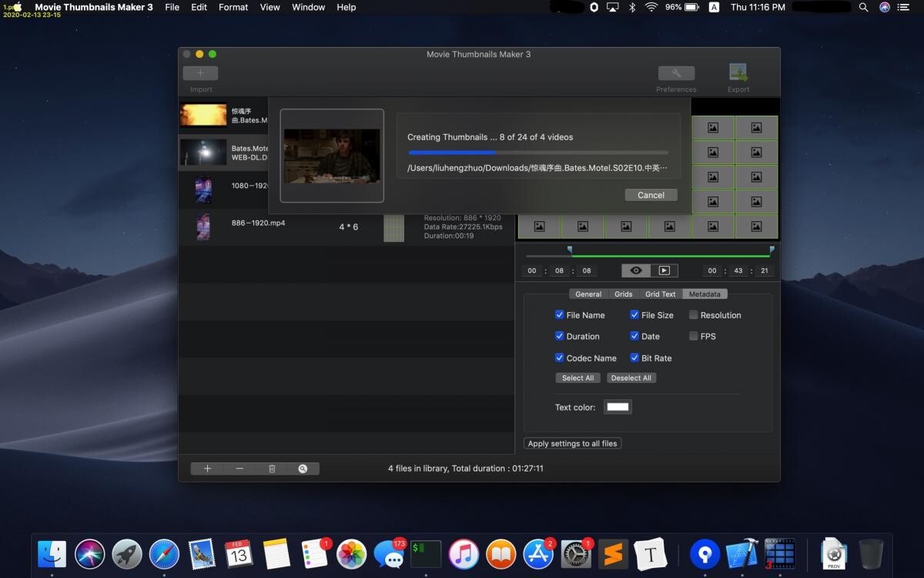Open Xcode from the Dock

click(x=742, y=553)
